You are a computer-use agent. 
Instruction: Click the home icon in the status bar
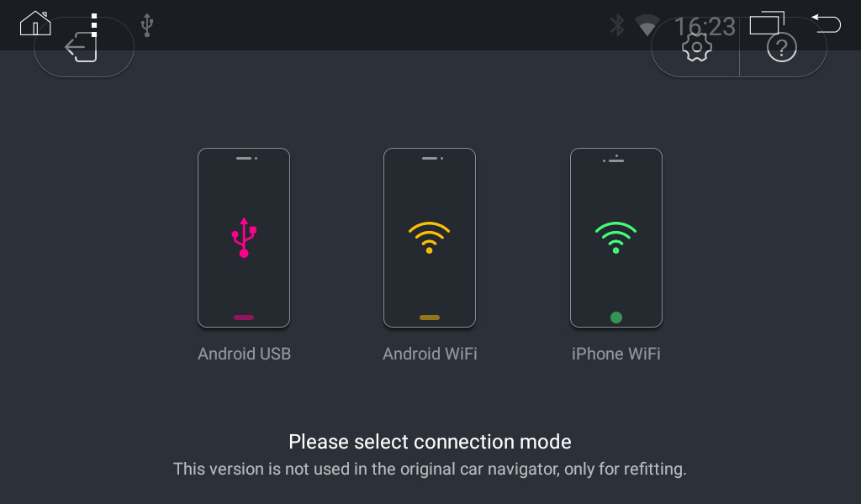[34, 24]
